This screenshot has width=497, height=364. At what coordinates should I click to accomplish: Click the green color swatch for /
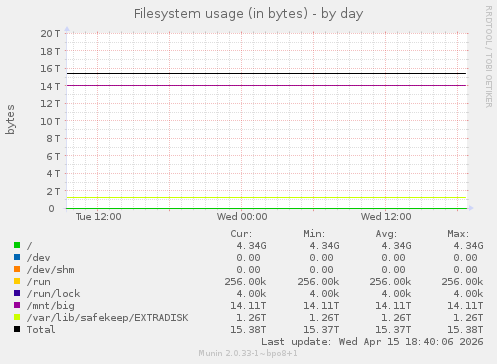pyautogui.click(x=17, y=245)
